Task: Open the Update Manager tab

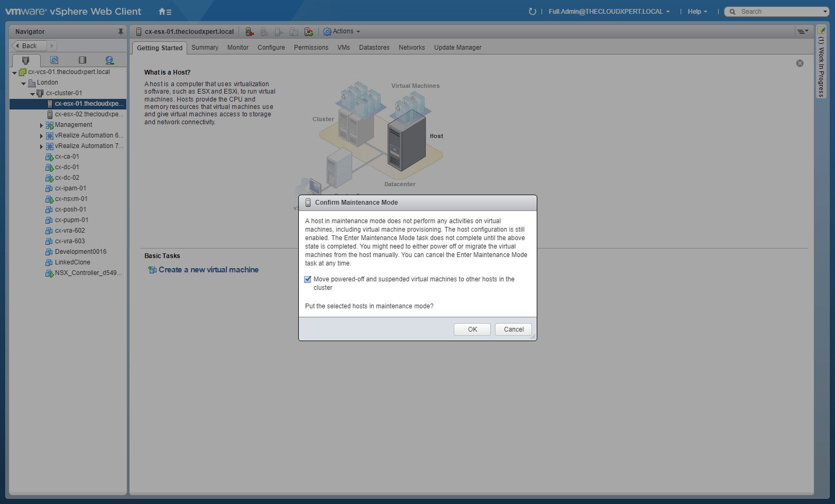Action: [x=457, y=48]
